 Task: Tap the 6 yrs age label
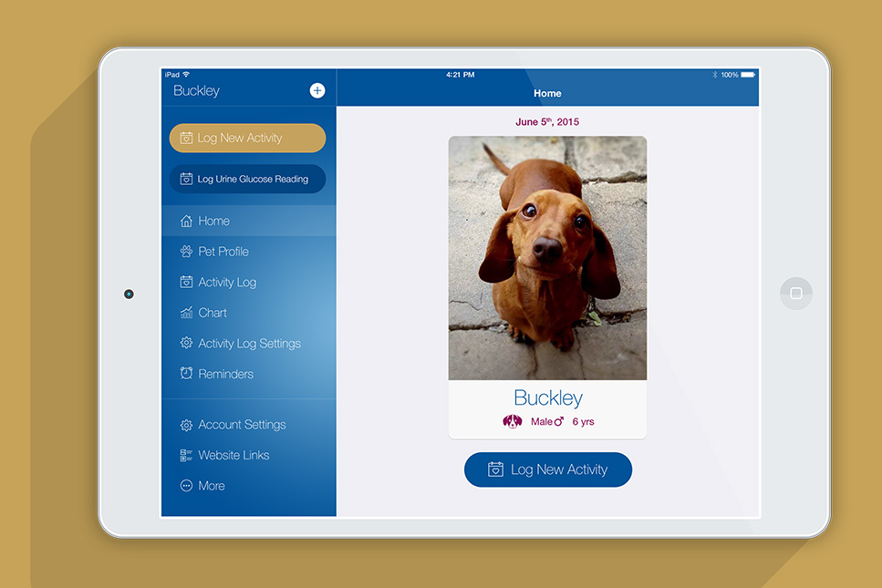584,421
